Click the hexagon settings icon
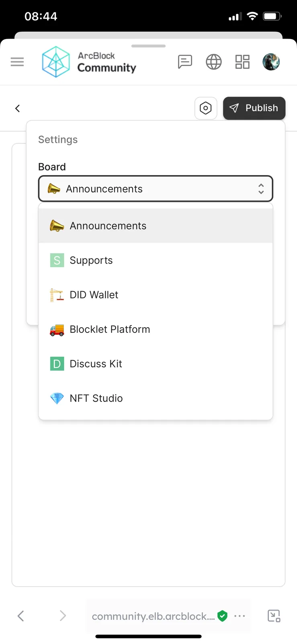Viewport: 297px width, 644px height. point(206,108)
